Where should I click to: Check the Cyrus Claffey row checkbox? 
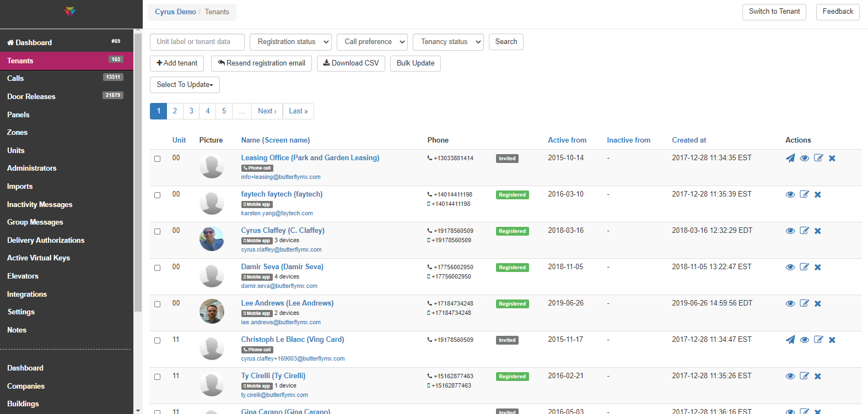[x=158, y=232]
